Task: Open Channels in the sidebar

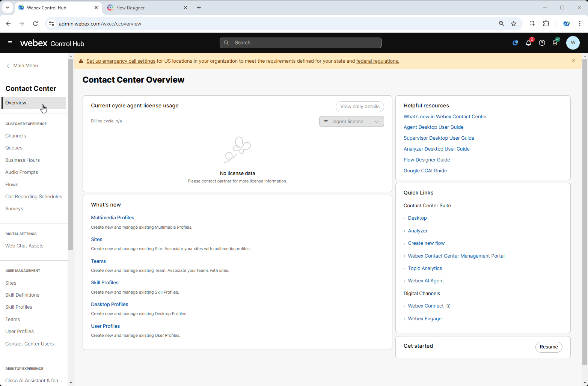Action: (16, 136)
